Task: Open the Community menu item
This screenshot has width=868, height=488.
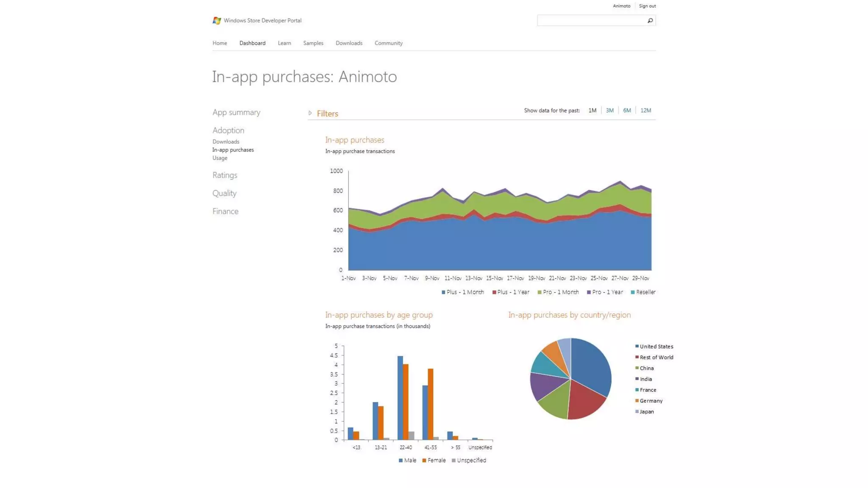Action: click(388, 43)
